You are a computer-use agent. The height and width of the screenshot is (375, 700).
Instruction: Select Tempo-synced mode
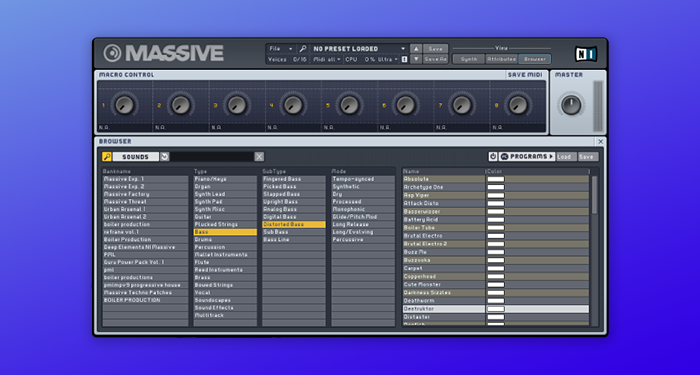click(363, 179)
